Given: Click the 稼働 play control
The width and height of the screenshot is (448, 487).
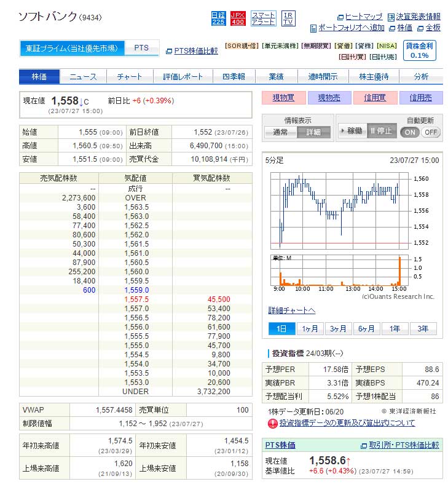Looking at the screenshot, I should [352, 131].
